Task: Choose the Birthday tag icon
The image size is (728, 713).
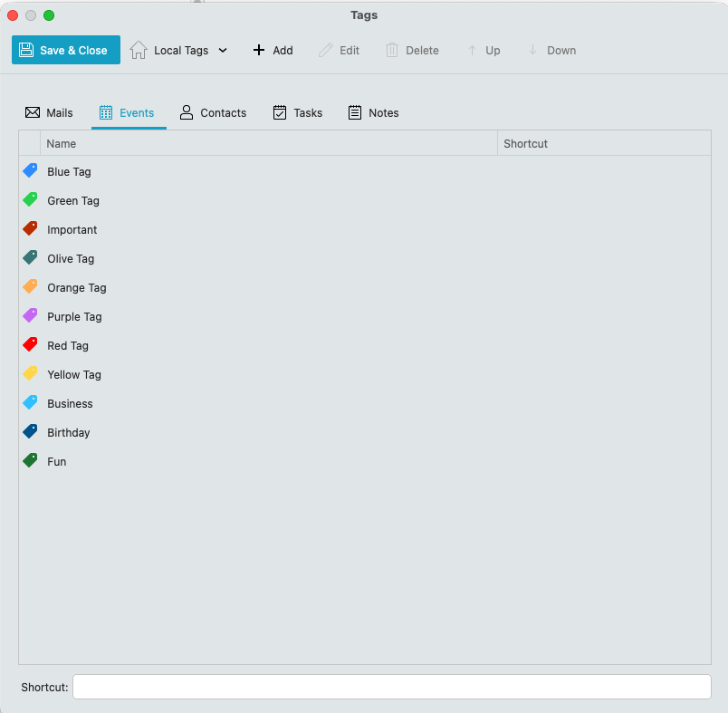Action: click(30, 432)
